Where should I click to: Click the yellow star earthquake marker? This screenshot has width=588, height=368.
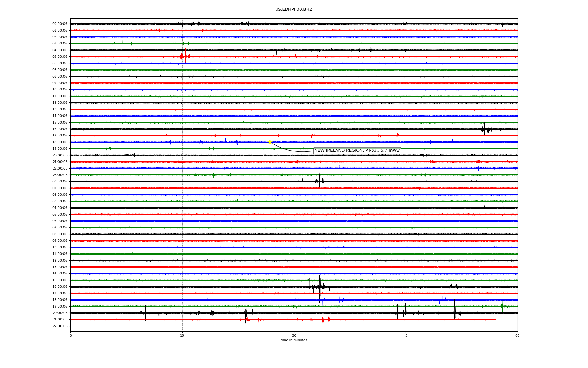[270, 142]
